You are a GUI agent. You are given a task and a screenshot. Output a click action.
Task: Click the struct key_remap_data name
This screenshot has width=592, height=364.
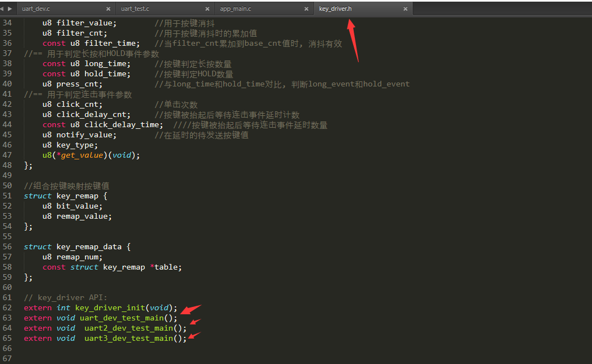pyautogui.click(x=89, y=246)
